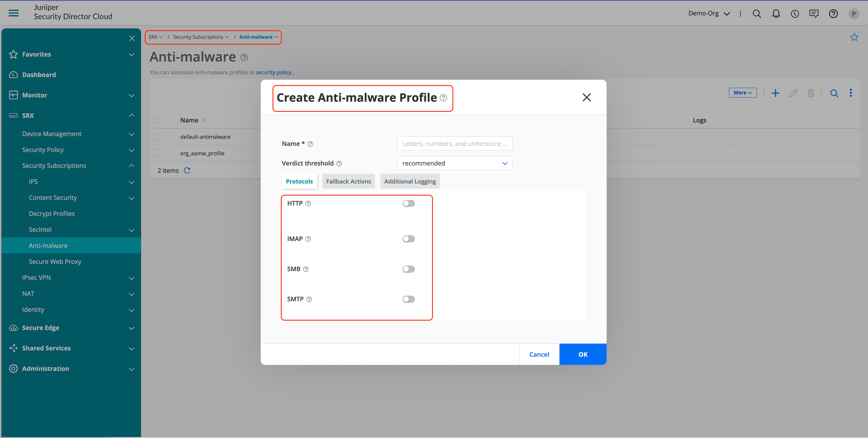Screen dimensions: 868x438
Task: Open the Demo-Org organization dropdown
Action: coord(709,13)
